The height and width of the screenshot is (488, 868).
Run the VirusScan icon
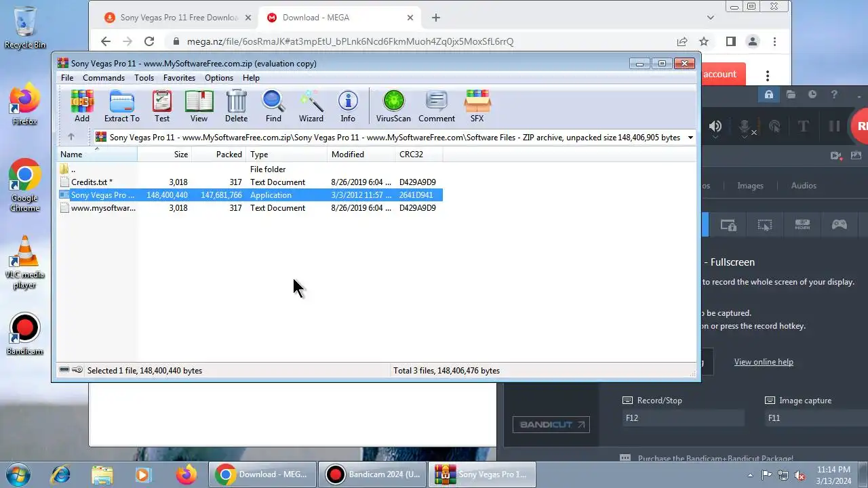tap(393, 106)
